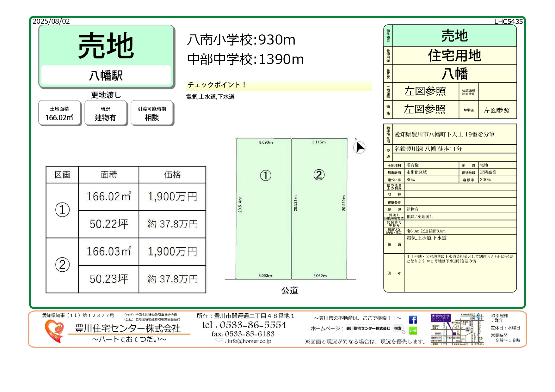Click the heart-shaped company logo
555x392 pixels.
pos(54,330)
